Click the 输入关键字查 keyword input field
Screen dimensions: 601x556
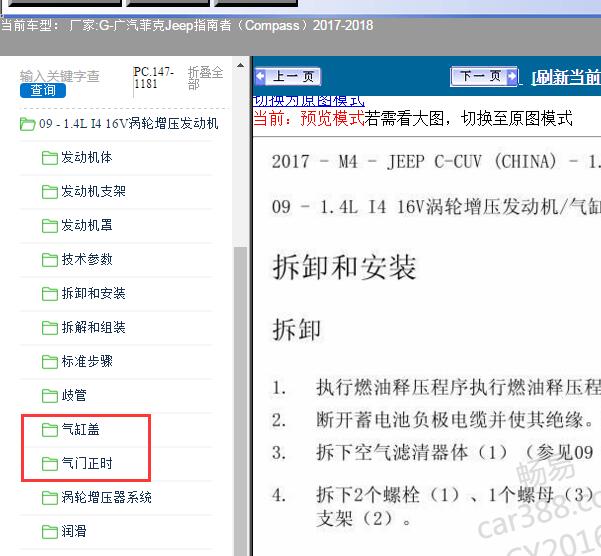(x=60, y=76)
